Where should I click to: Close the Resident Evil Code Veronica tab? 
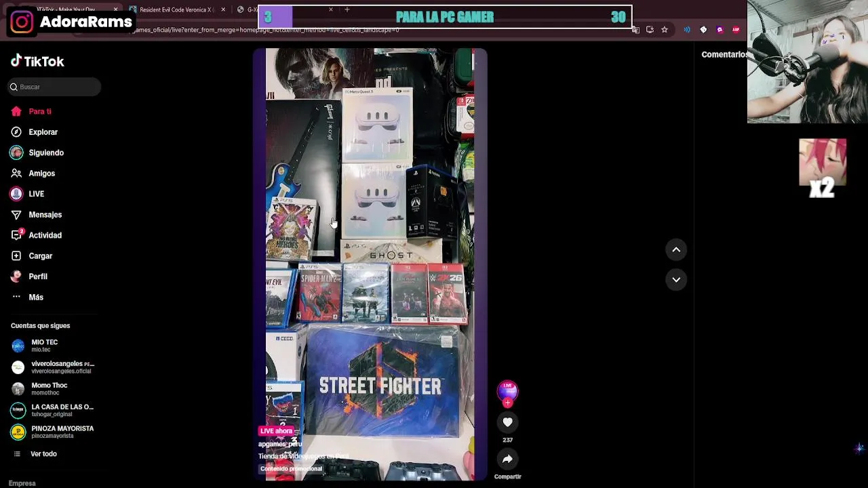[223, 9]
